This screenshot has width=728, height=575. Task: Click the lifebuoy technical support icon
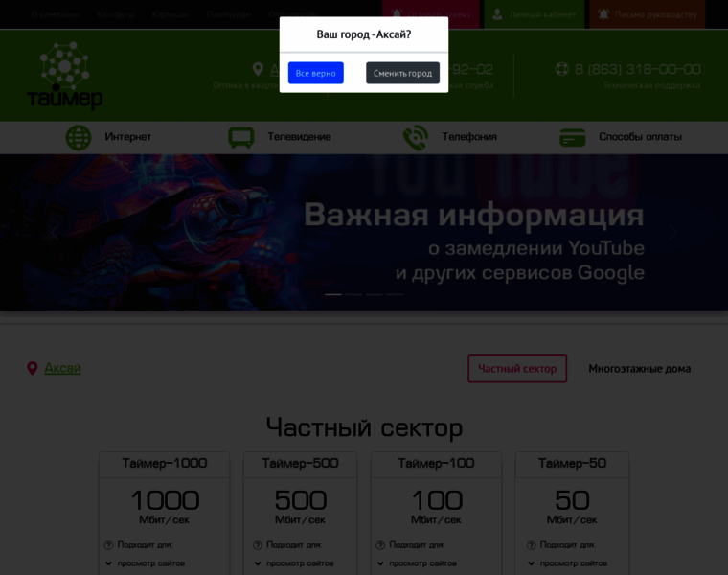tap(561, 69)
